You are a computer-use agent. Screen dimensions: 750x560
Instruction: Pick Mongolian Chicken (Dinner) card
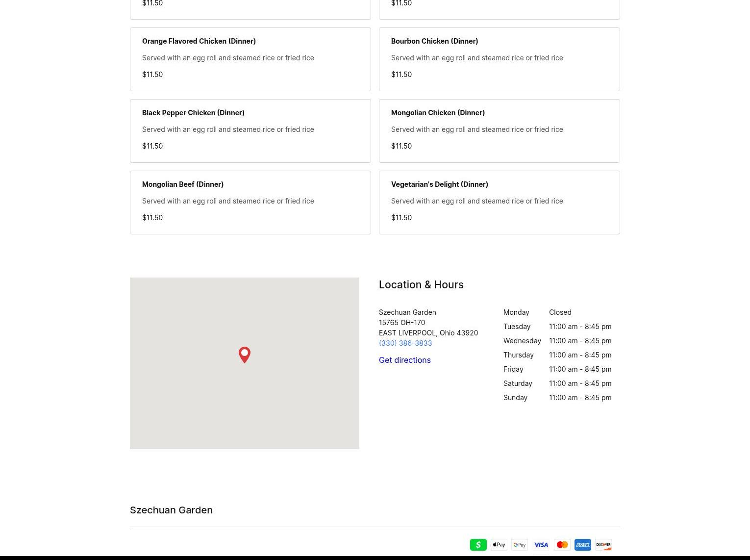tap(499, 131)
